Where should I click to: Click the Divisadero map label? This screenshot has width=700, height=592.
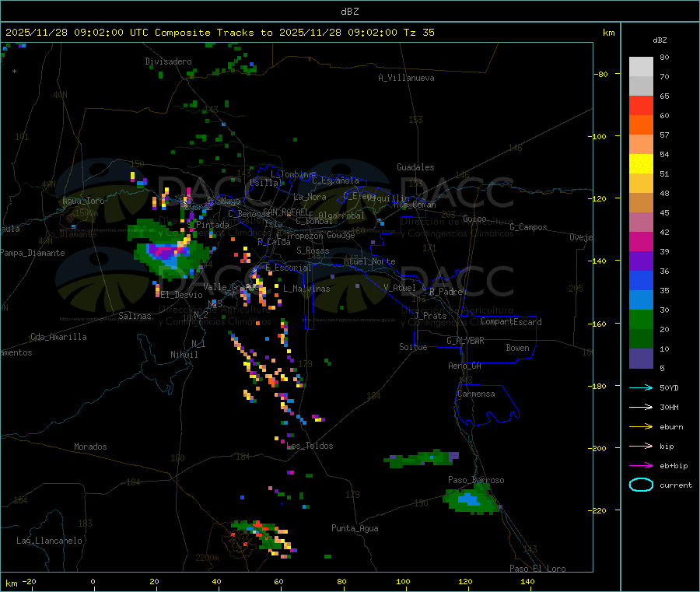(x=168, y=61)
